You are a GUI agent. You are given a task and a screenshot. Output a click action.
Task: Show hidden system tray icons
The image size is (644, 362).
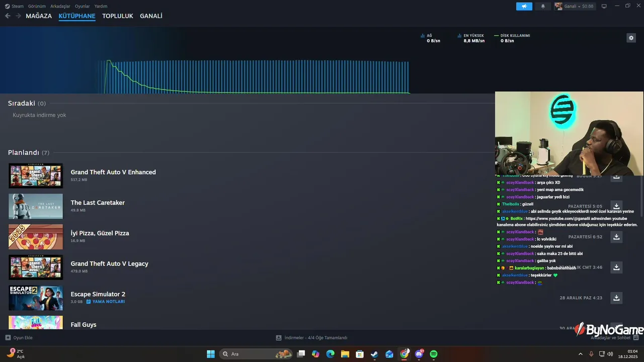(x=580, y=354)
